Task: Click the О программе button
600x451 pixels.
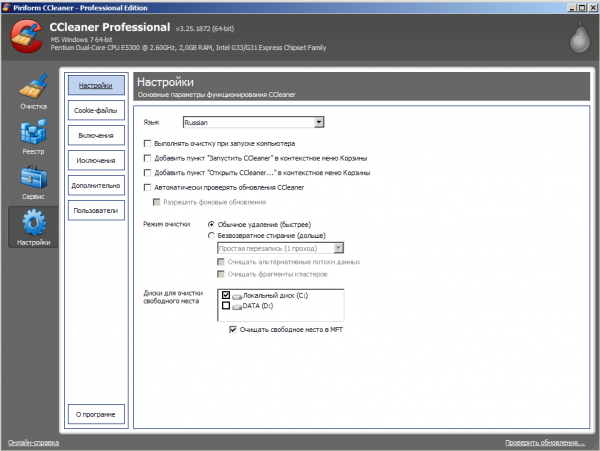Action: [96, 414]
